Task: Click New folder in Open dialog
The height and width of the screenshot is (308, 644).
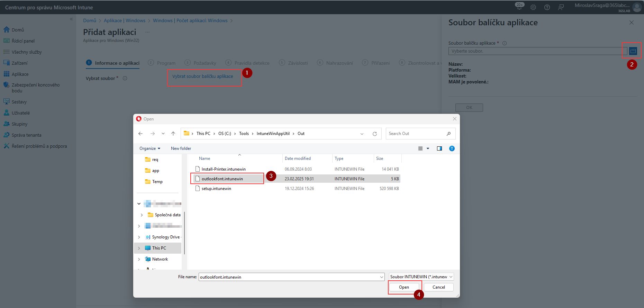Action: coord(181,148)
